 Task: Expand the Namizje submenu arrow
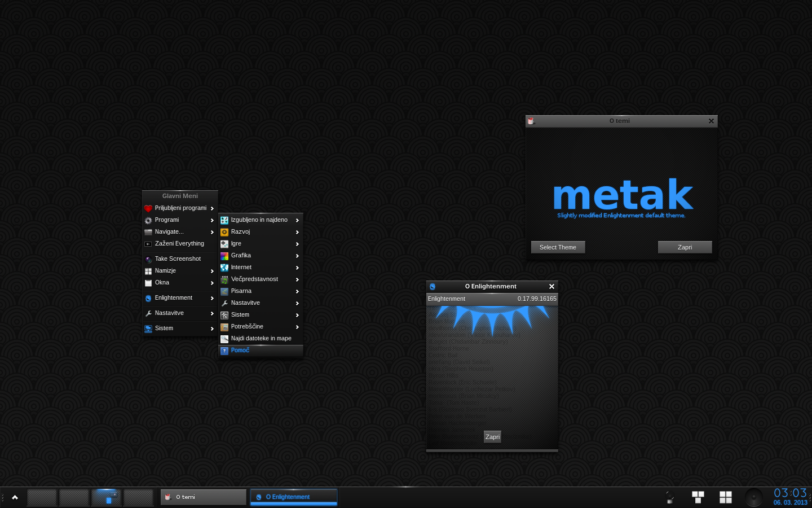tap(212, 271)
